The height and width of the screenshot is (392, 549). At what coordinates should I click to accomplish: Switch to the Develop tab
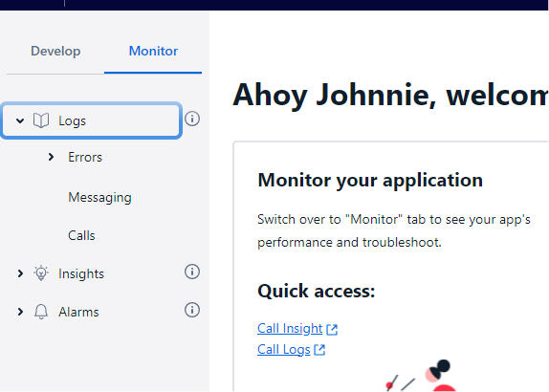click(x=55, y=51)
